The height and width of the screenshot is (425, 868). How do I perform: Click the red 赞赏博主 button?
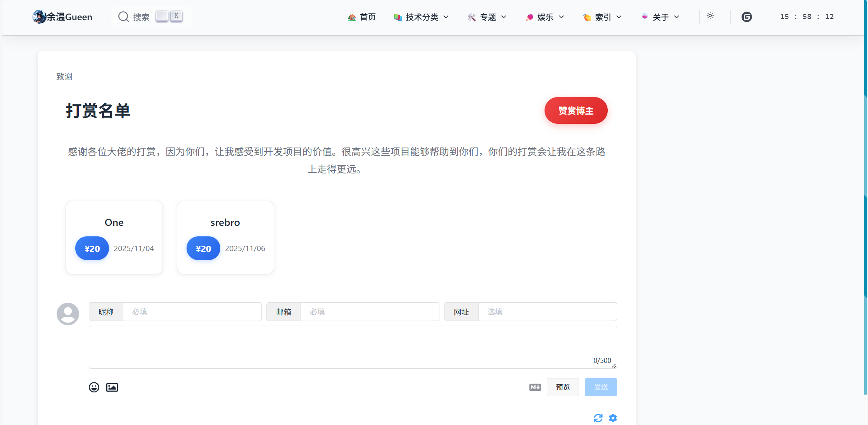pos(576,111)
